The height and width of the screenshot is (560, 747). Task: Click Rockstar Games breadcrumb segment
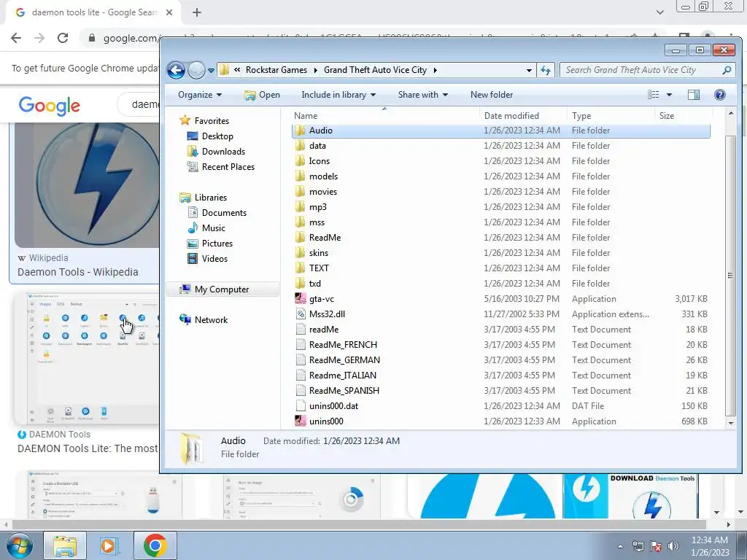[x=276, y=70]
